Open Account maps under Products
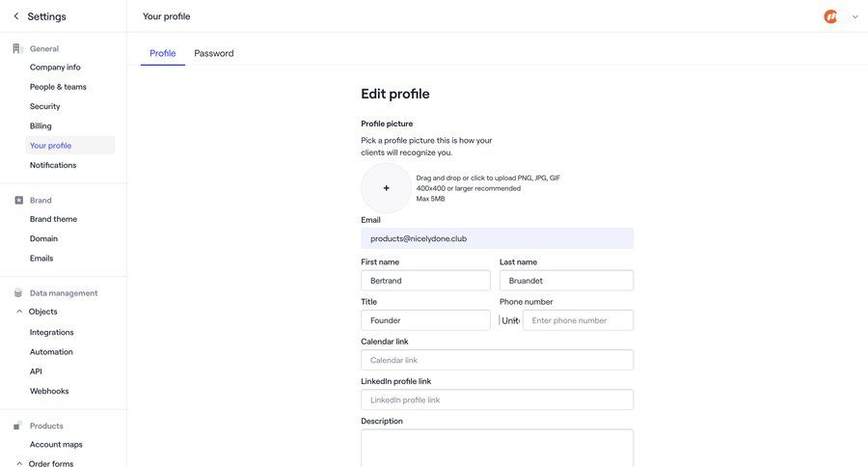The image size is (868, 467). (56, 444)
